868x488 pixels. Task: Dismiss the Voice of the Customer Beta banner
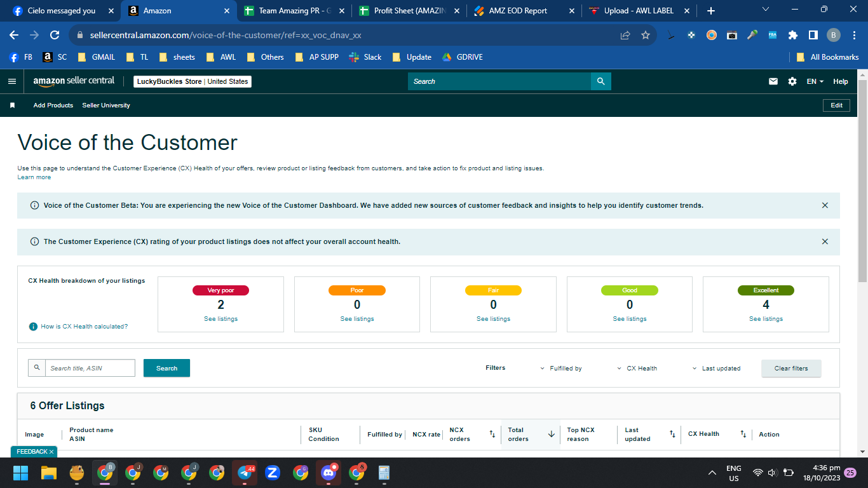[825, 205]
